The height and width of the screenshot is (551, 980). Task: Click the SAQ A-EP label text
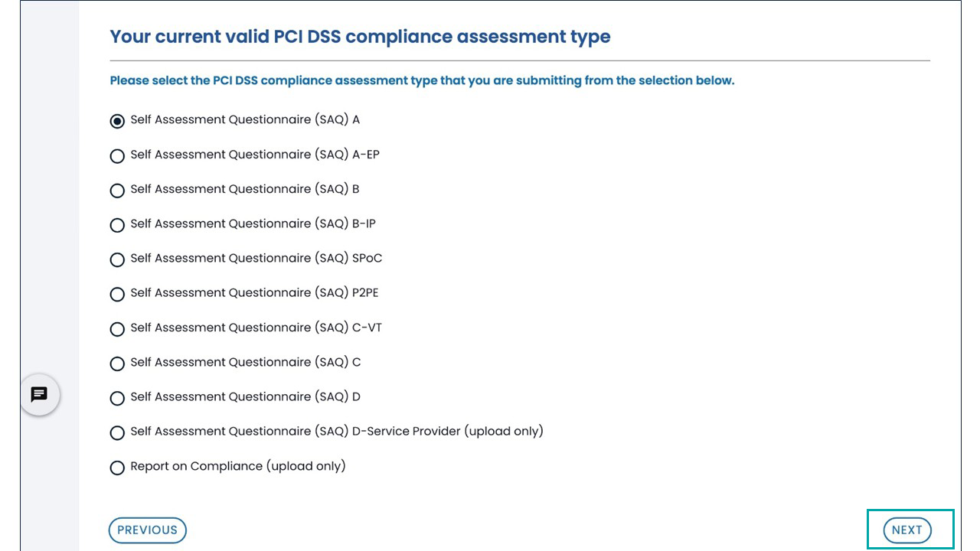(x=255, y=155)
